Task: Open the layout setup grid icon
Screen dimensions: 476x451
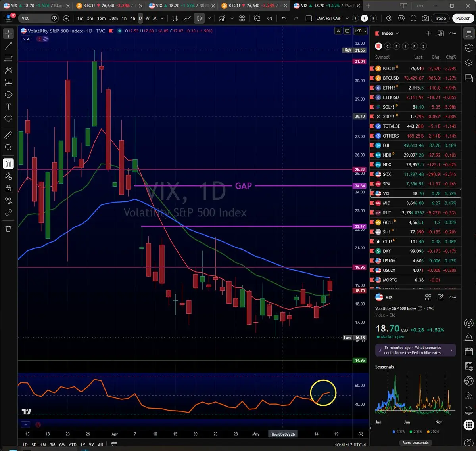Action: (242, 18)
